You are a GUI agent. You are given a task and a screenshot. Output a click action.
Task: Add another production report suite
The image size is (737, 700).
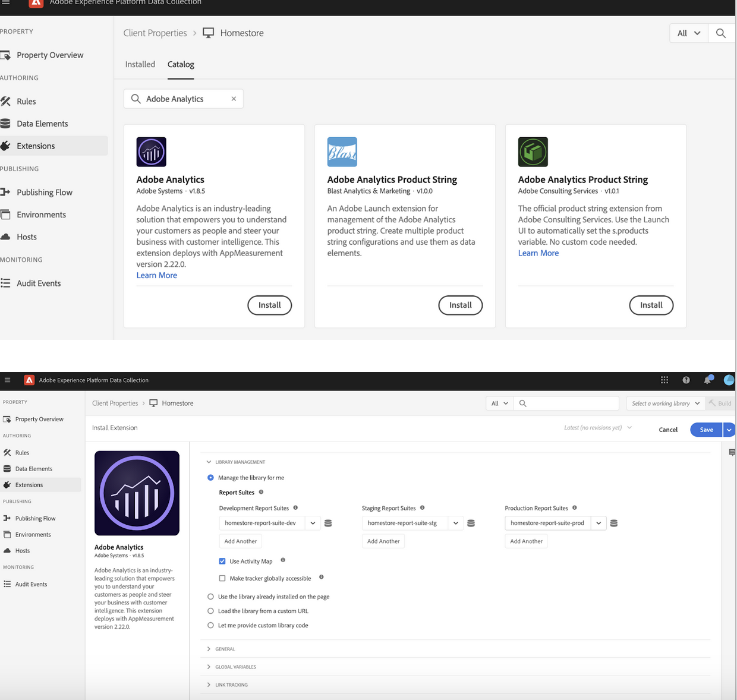[x=526, y=541]
